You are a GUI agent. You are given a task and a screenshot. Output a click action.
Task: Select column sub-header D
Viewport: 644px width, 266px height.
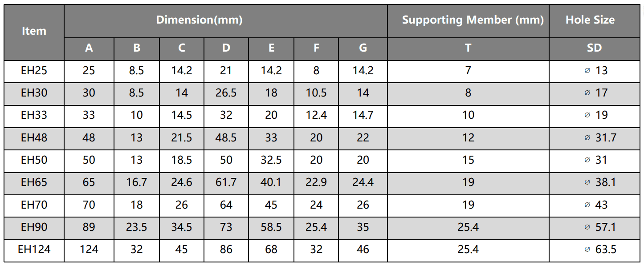click(226, 48)
